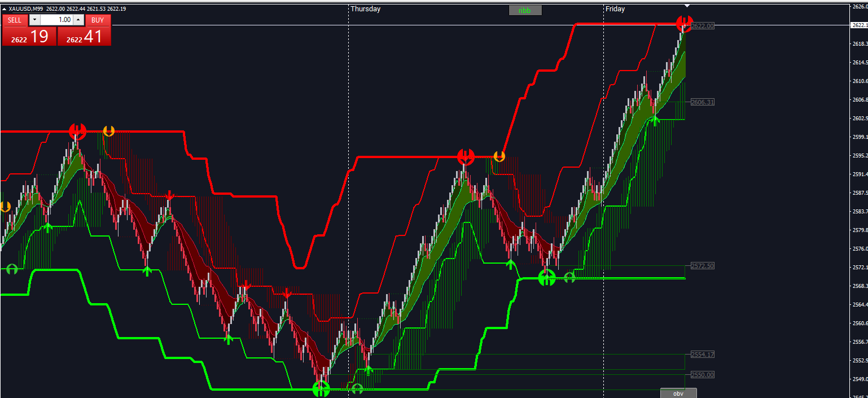
Task: Collapse the one-click trading panel triangle
Action: 5,8
